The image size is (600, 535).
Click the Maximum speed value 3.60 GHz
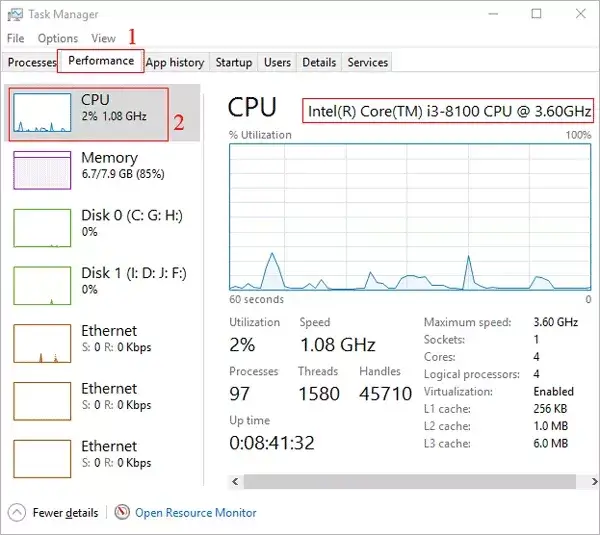point(556,322)
